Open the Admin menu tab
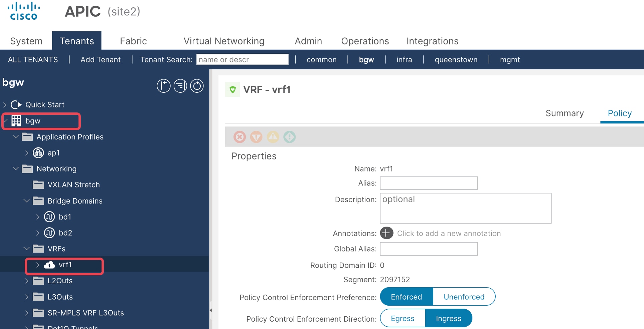 (x=308, y=41)
